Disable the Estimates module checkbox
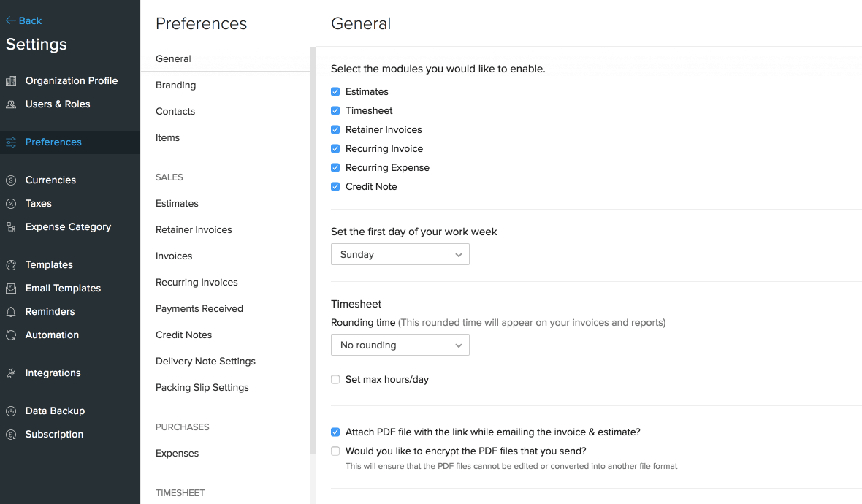 335,91
